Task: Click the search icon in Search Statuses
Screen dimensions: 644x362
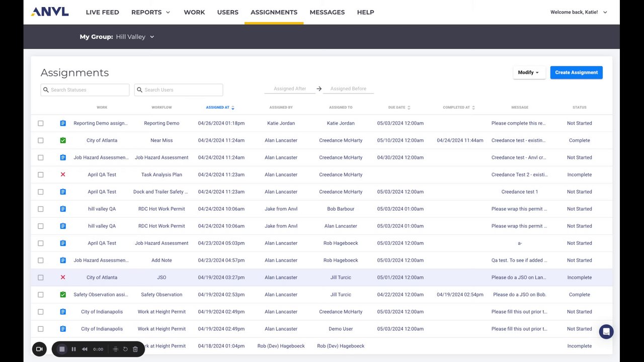Action: (46, 90)
